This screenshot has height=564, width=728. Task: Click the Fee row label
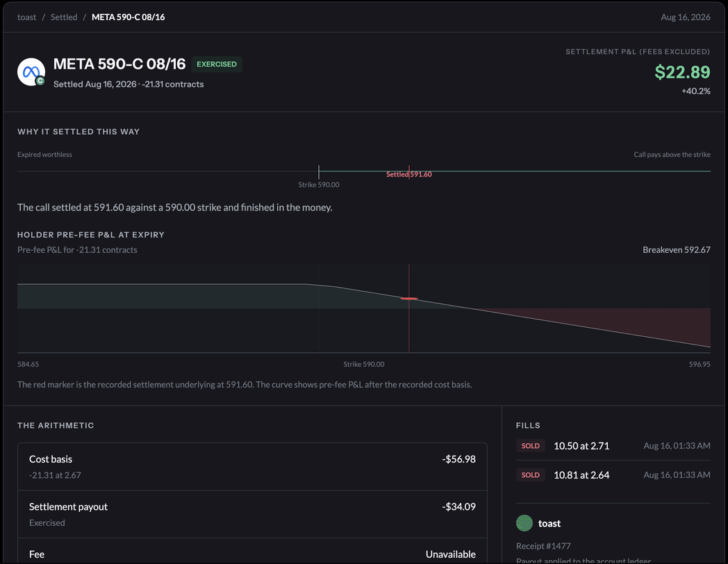[37, 554]
